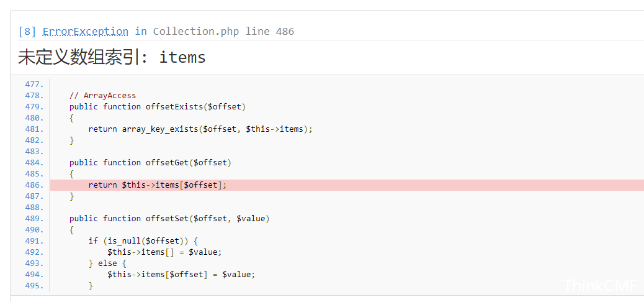Click the offsetSet function declaration
Screen dimensions: 644x302
(169, 219)
